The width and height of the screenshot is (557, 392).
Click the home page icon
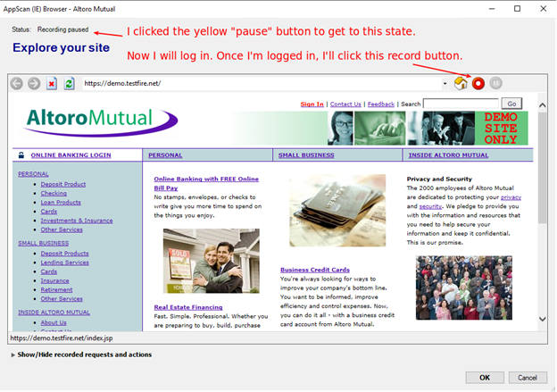(x=461, y=83)
